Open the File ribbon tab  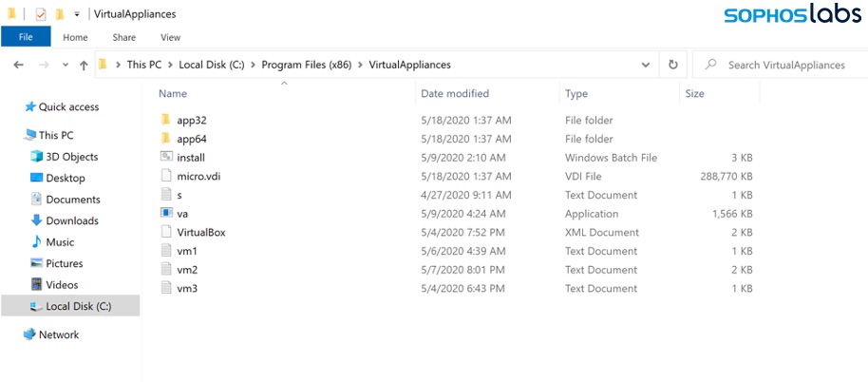coord(26,37)
